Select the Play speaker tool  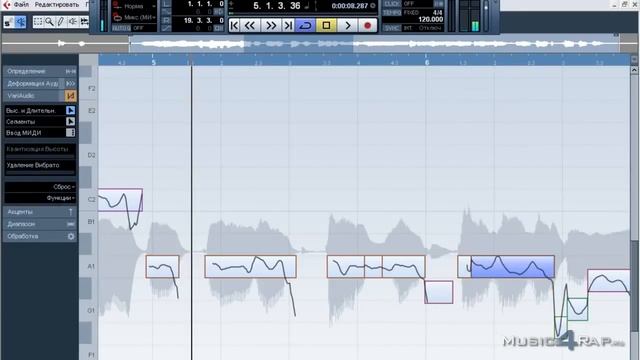(72, 21)
